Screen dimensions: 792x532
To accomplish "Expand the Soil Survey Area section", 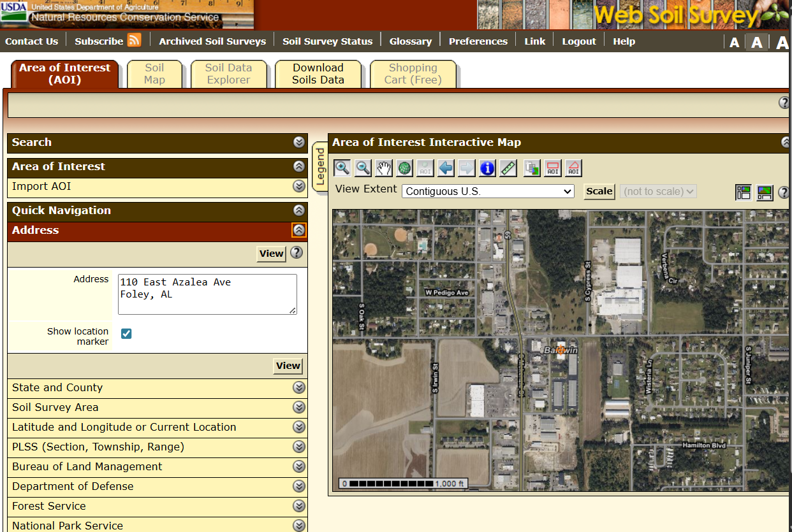I will point(299,407).
